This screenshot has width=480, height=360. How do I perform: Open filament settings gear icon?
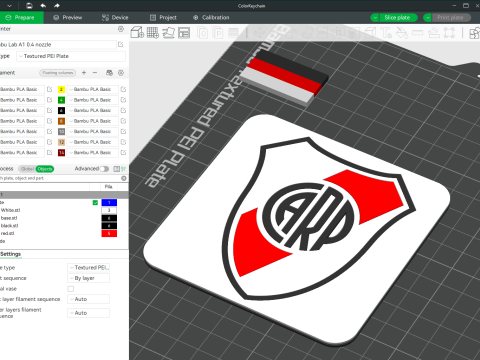pyautogui.click(x=121, y=73)
